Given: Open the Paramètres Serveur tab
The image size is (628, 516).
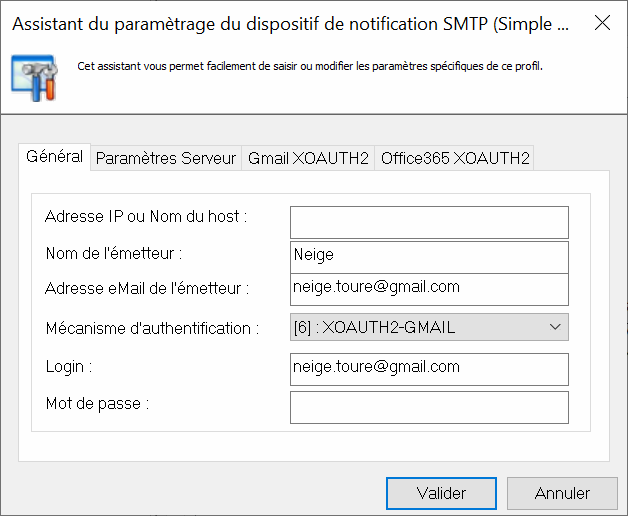Looking at the screenshot, I should (166, 158).
